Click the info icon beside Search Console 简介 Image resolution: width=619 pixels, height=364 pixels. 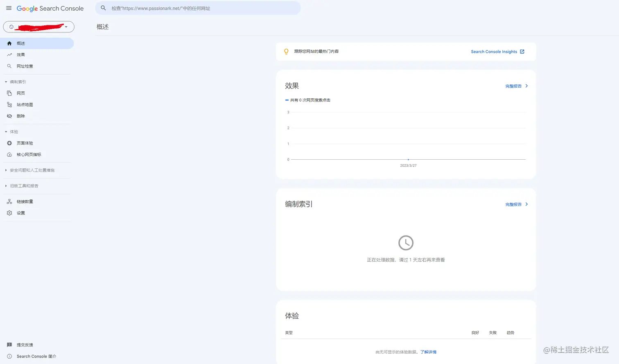click(9, 357)
